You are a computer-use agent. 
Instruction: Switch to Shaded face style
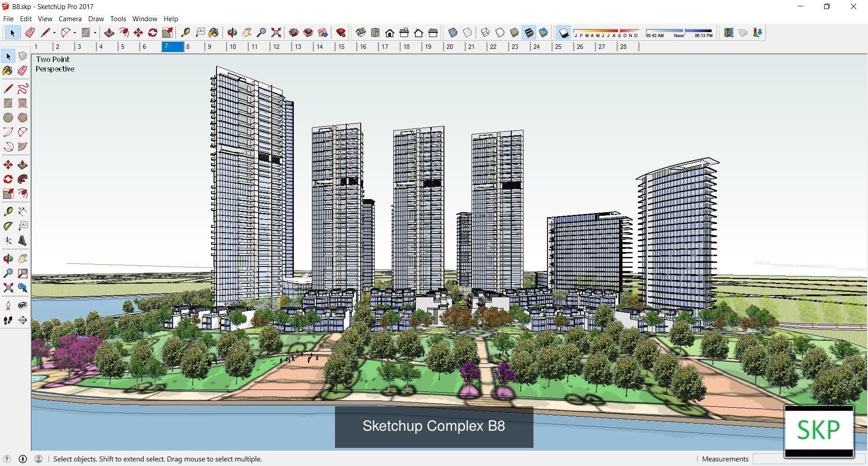(x=514, y=33)
